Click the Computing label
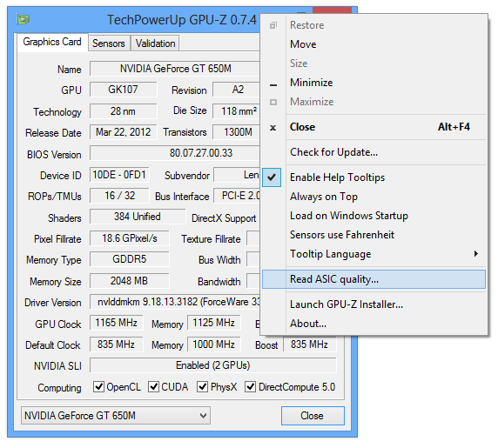498x448 pixels. pos(59,388)
